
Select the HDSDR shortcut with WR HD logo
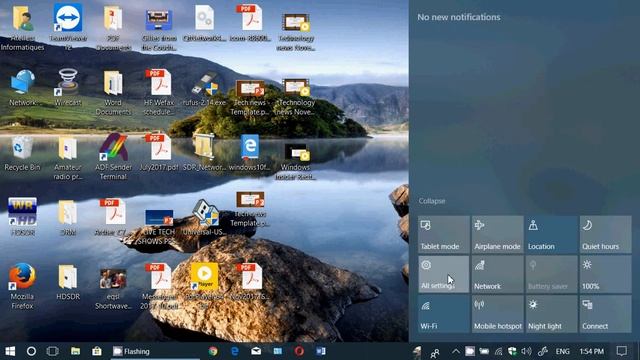click(x=22, y=216)
